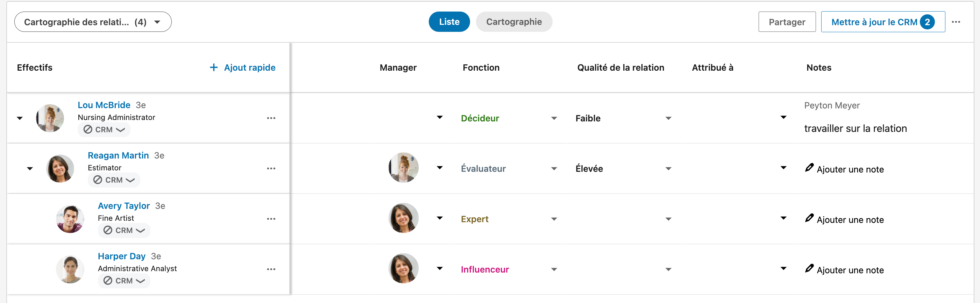The height and width of the screenshot is (303, 980).
Task: Open Reagan Martin's profile link
Action: click(118, 155)
